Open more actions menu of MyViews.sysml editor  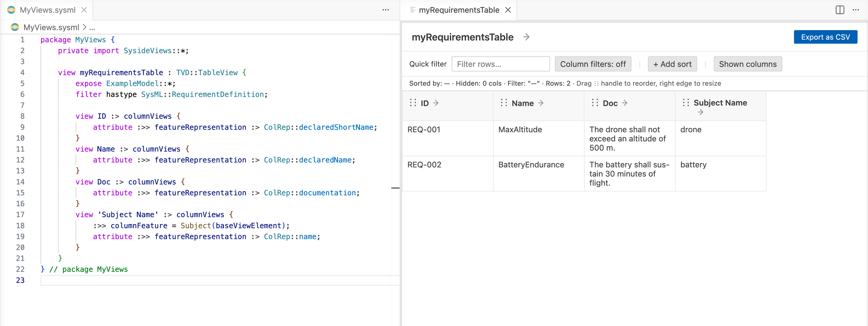386,10
